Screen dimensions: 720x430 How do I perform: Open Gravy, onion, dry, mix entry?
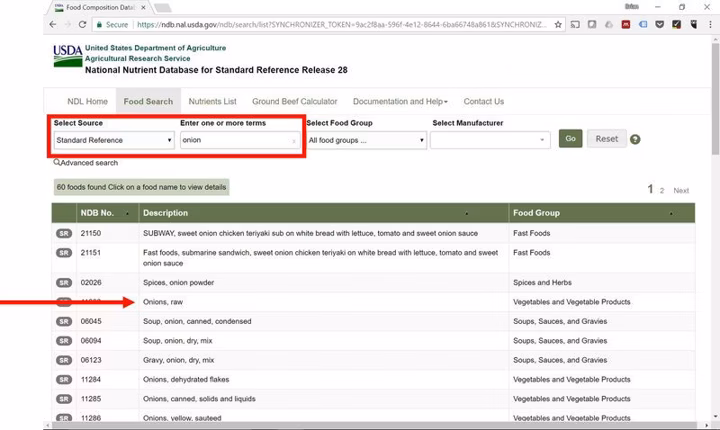[x=179, y=360]
